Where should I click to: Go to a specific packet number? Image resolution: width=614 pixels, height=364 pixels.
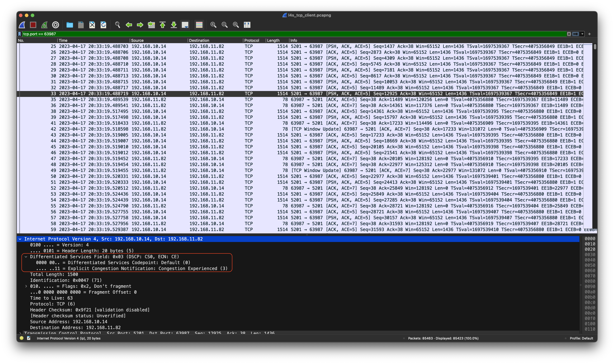click(x=151, y=25)
